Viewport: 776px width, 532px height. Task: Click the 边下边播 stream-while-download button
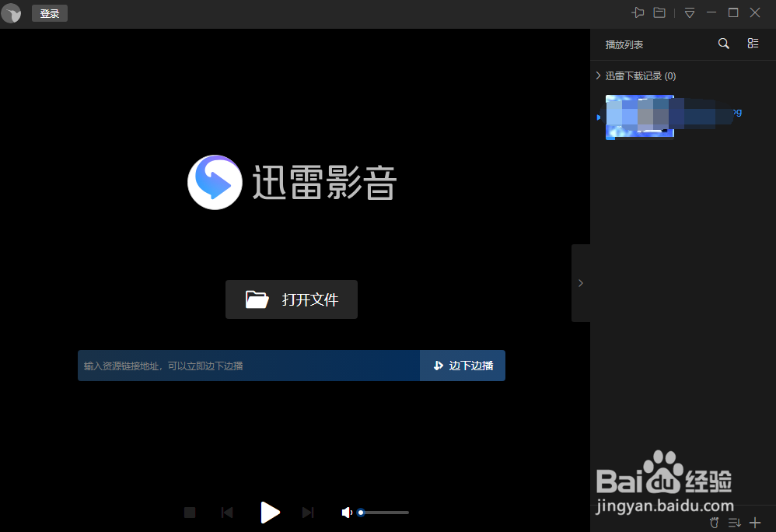pyautogui.click(x=463, y=366)
